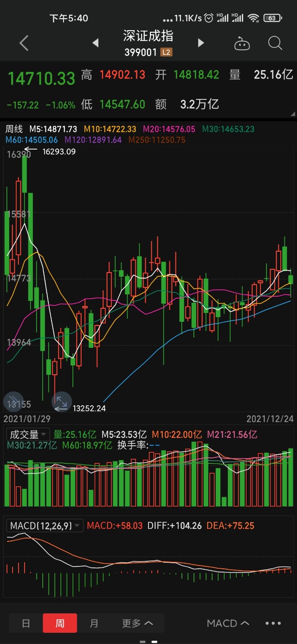Tap the MACD histogram chart area

click(x=148, y=566)
